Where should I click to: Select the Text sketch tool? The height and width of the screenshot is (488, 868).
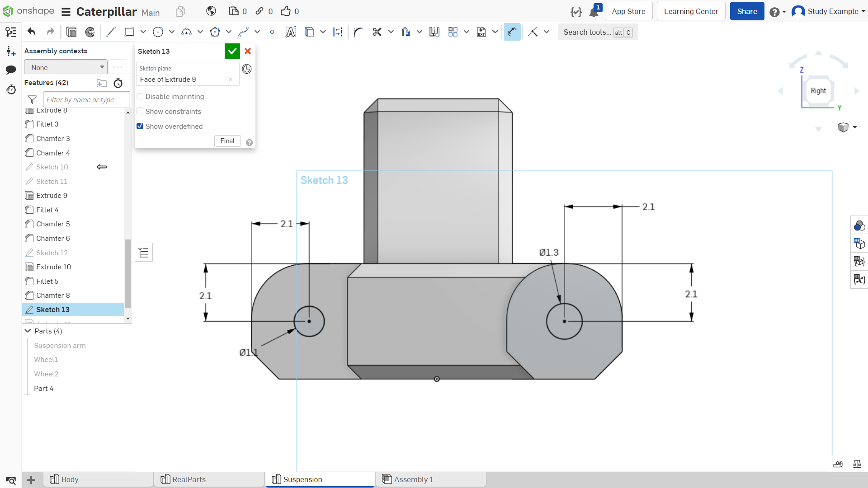(291, 32)
